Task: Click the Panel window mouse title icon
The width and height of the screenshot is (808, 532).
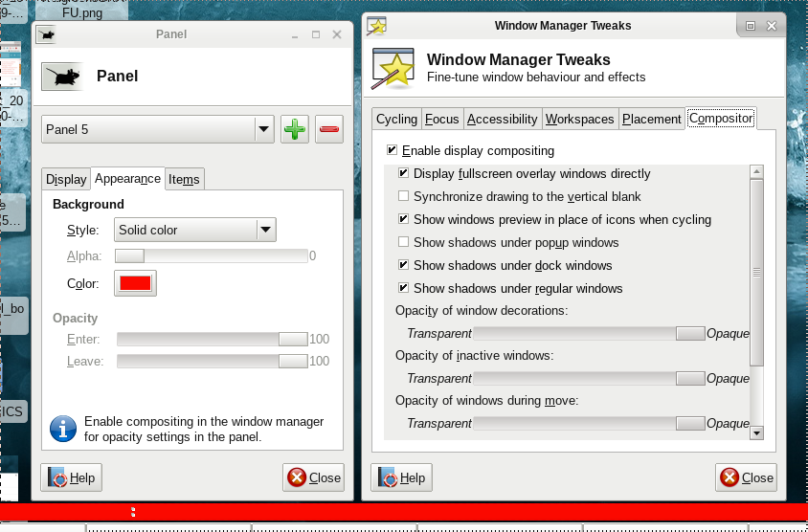Action: coord(46,34)
